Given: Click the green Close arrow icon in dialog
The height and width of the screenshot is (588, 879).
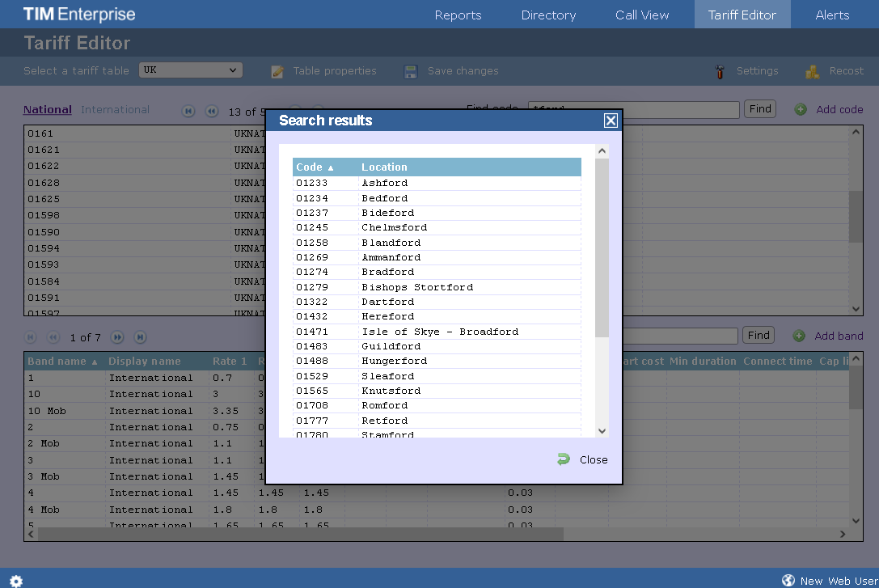Looking at the screenshot, I should 564,459.
